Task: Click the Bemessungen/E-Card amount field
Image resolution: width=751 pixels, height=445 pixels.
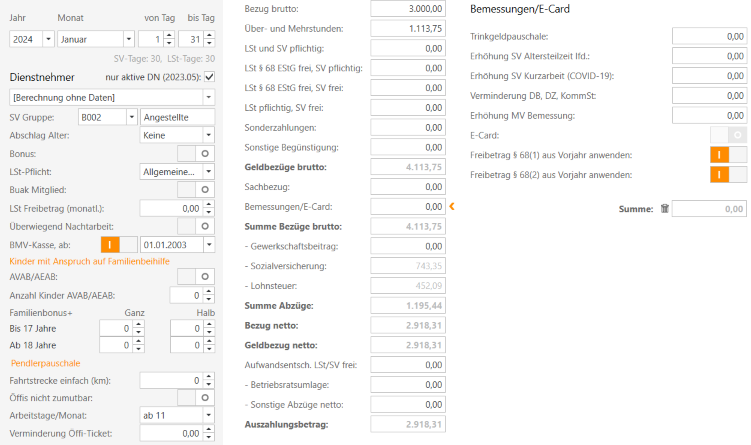Action: 408,206
